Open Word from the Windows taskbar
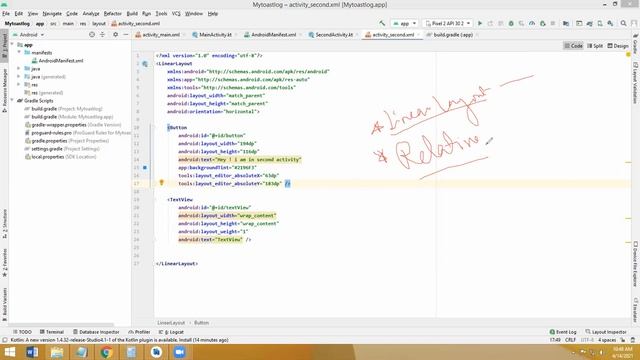Image resolution: width=640 pixels, height=360 pixels. pyautogui.click(x=32, y=352)
